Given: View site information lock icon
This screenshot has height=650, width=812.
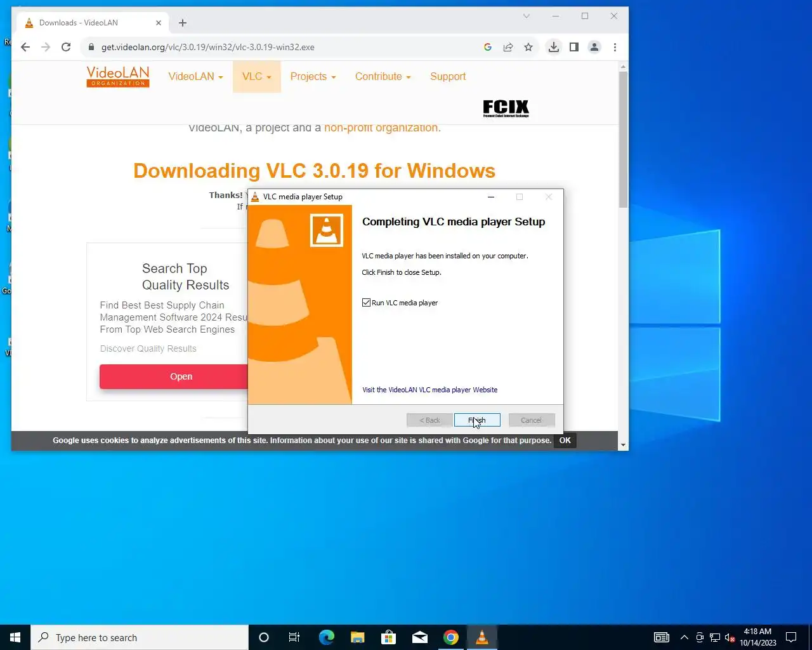Looking at the screenshot, I should (91, 47).
